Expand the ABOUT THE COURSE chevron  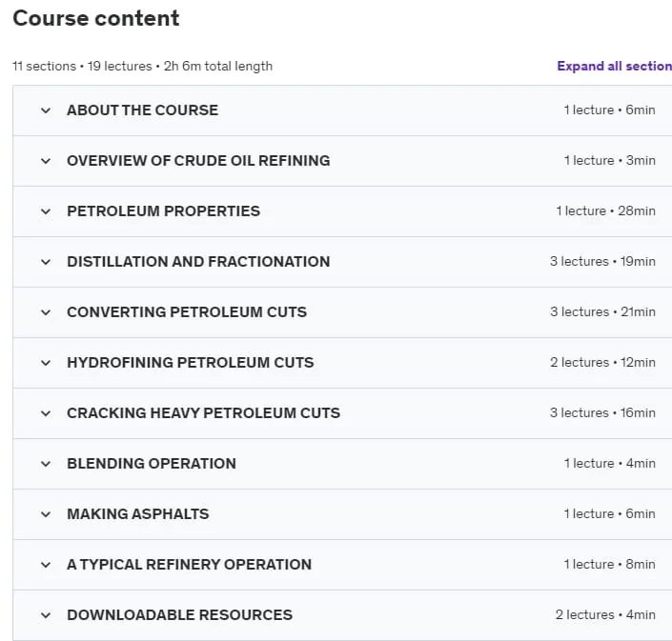46,110
